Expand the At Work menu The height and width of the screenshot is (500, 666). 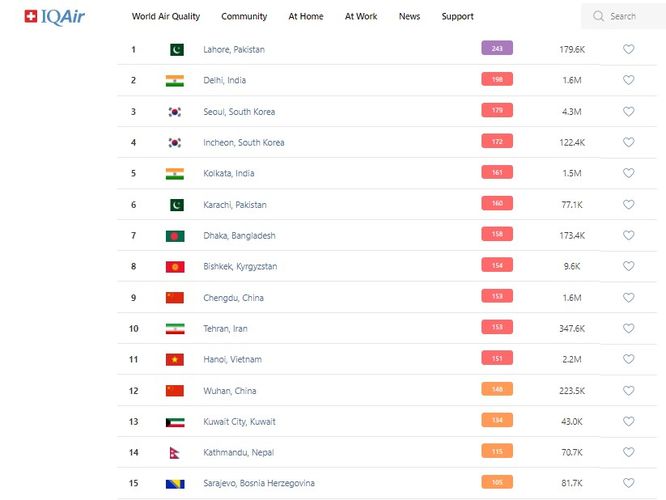tap(361, 16)
